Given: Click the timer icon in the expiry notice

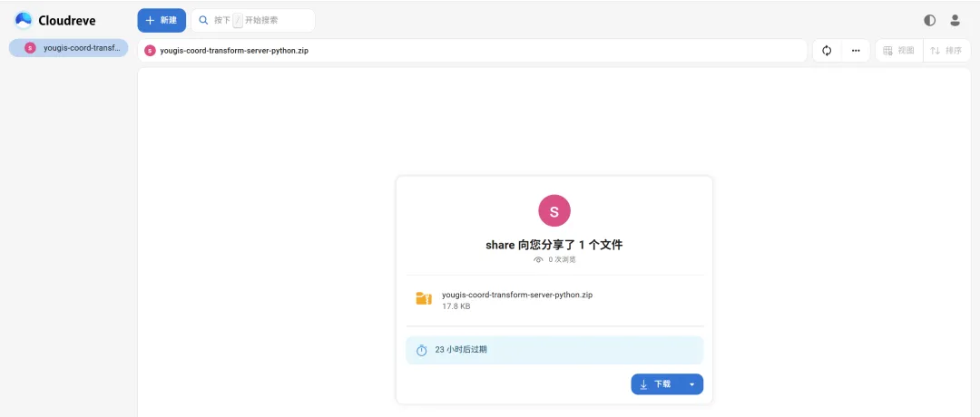Looking at the screenshot, I should coord(422,350).
